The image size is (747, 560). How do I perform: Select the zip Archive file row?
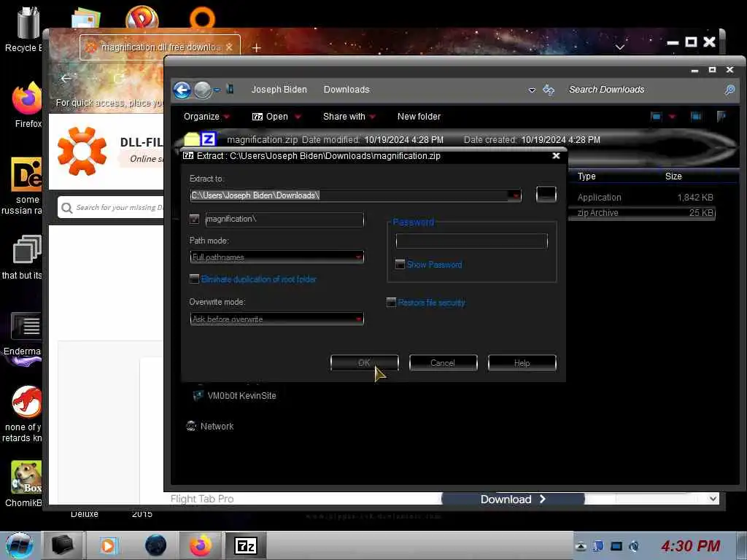tap(643, 213)
